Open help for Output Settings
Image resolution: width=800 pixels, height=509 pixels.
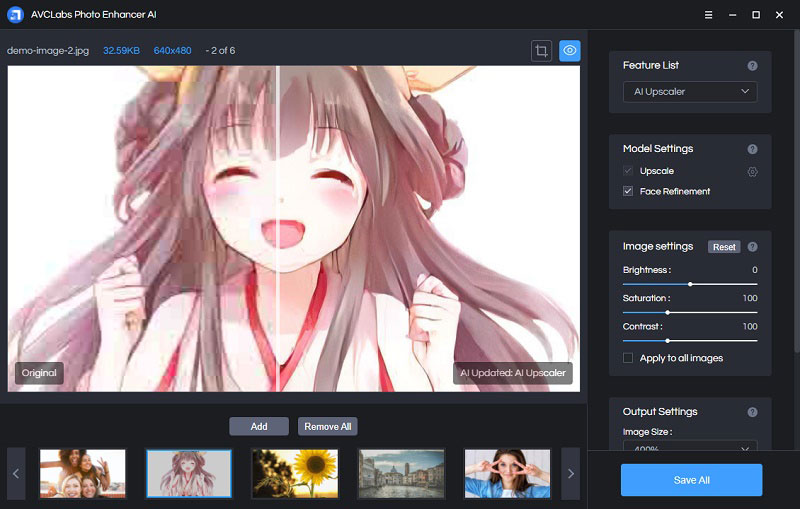point(752,412)
